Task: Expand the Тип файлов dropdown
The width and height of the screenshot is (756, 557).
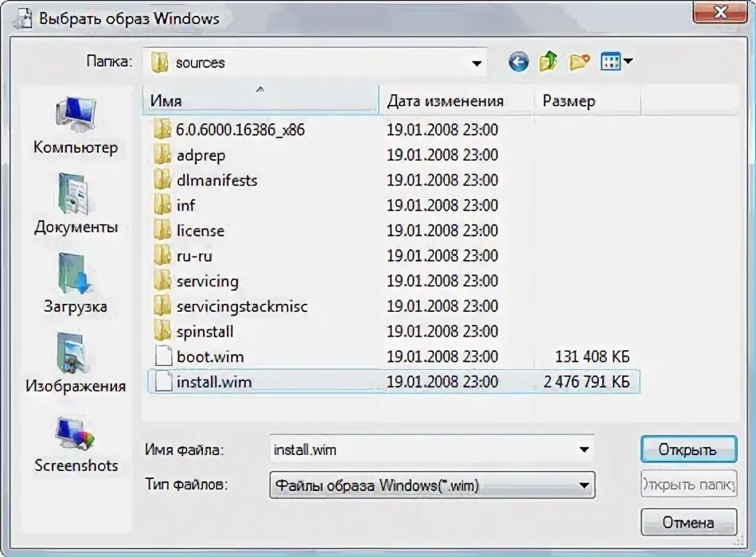Action: (x=584, y=485)
